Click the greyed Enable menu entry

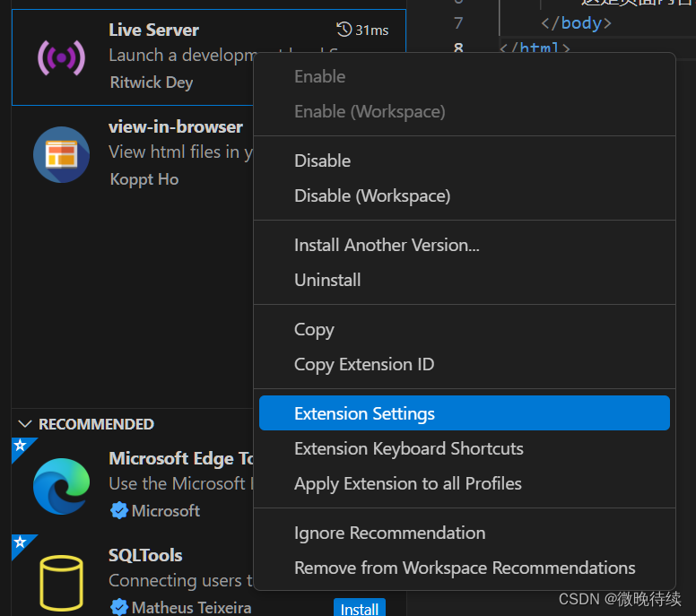pos(465,76)
